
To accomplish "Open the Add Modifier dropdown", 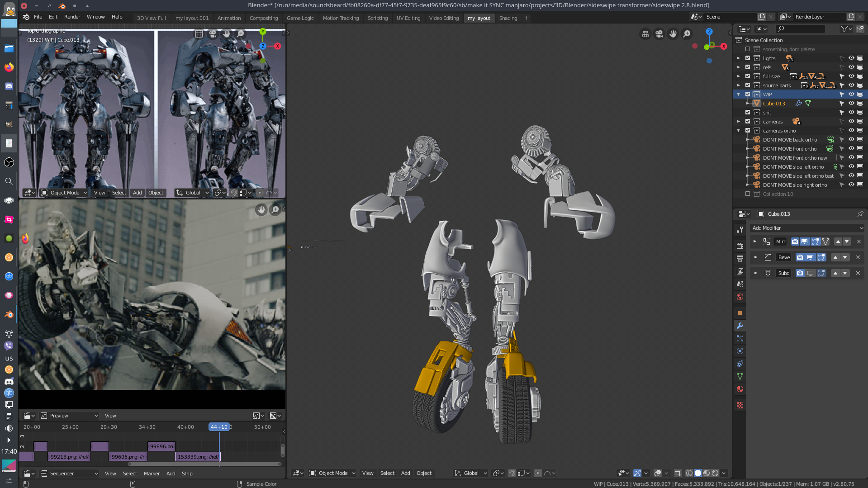I will pyautogui.click(x=807, y=228).
